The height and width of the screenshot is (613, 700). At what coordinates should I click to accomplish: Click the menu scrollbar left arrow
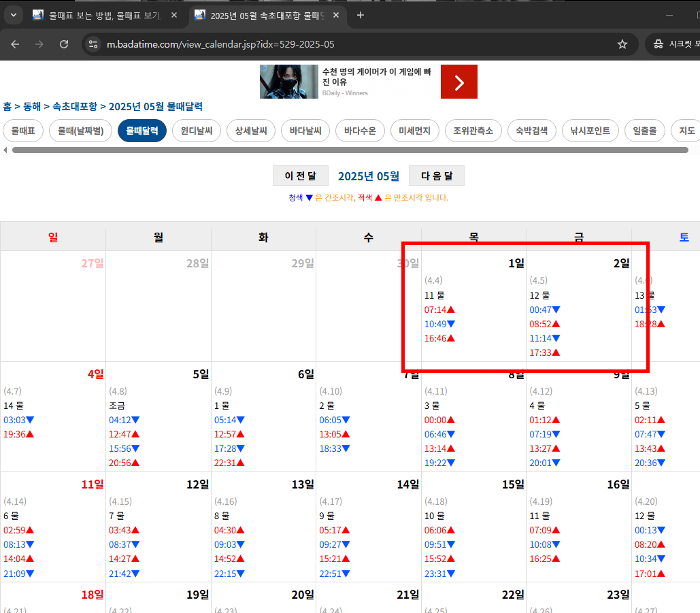(x=5, y=150)
